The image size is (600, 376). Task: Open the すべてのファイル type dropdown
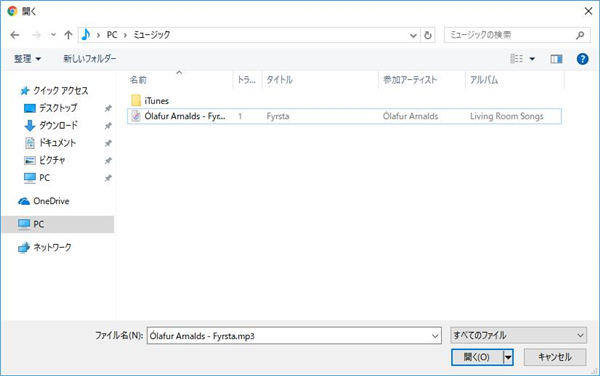518,335
